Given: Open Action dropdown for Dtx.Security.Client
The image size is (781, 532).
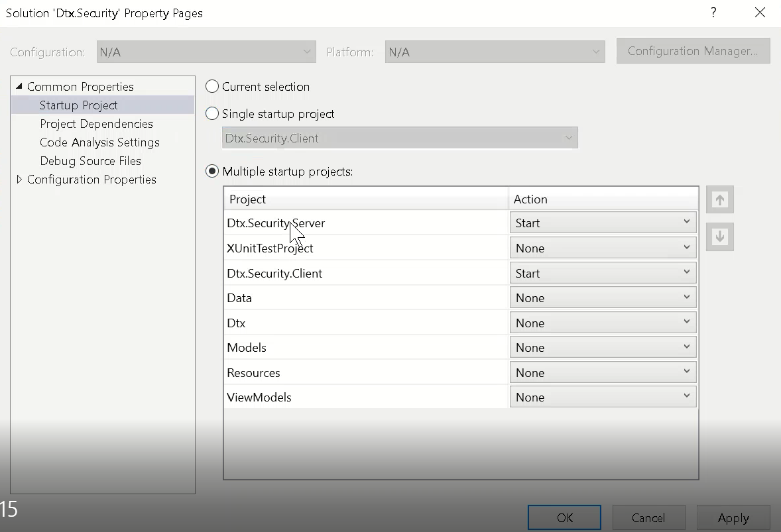Looking at the screenshot, I should tap(603, 273).
